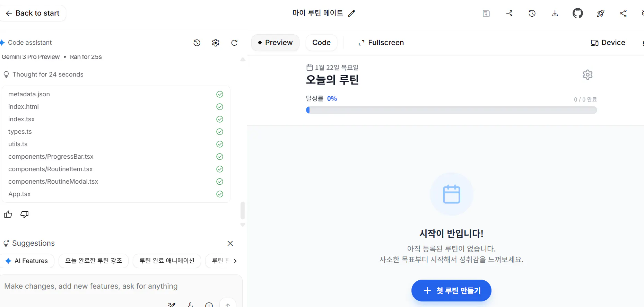Go back using Back to start button

32,13
